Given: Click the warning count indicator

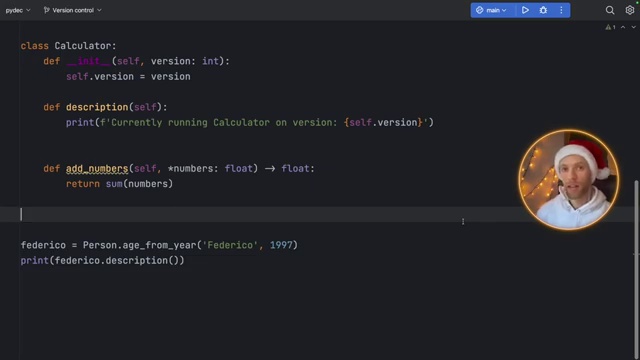Looking at the screenshot, I should 611,27.
